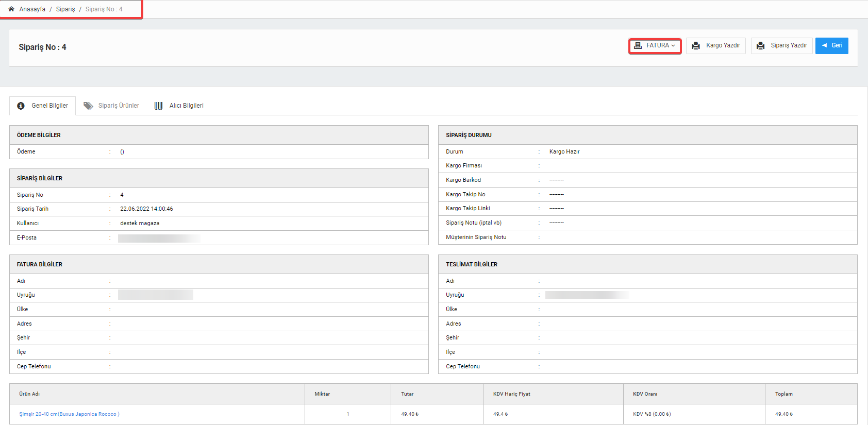Click the Müşterinin Sipariş Notu label
Viewport: 868px width, 425px height.
click(476, 237)
